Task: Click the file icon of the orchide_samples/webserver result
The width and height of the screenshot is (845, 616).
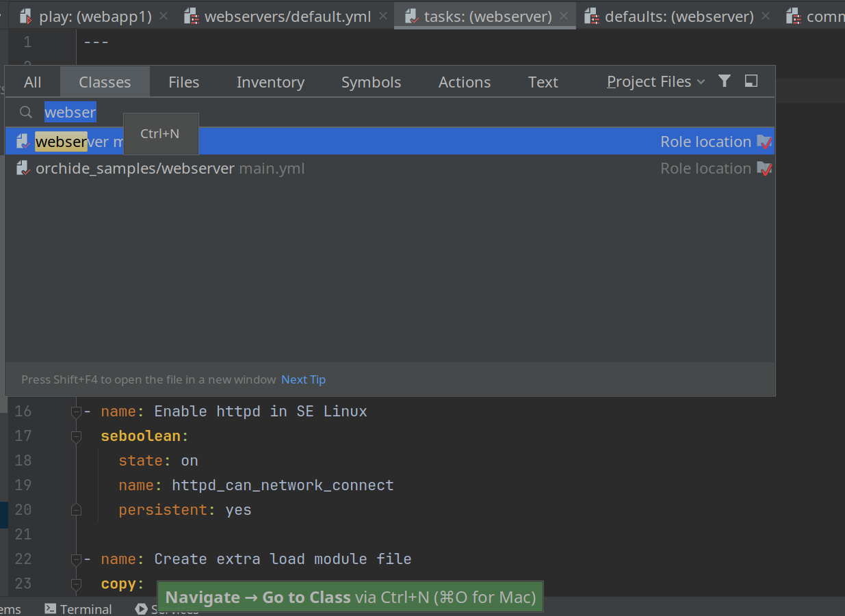Action: coord(23,168)
